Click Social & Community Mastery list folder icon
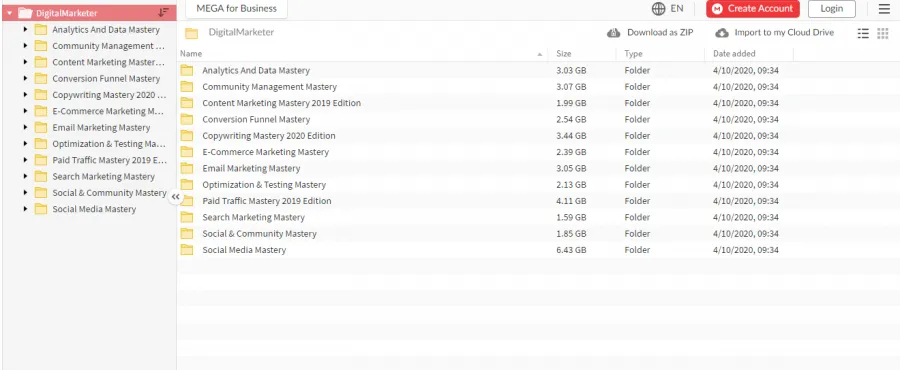The height and width of the screenshot is (370, 900). point(187,233)
